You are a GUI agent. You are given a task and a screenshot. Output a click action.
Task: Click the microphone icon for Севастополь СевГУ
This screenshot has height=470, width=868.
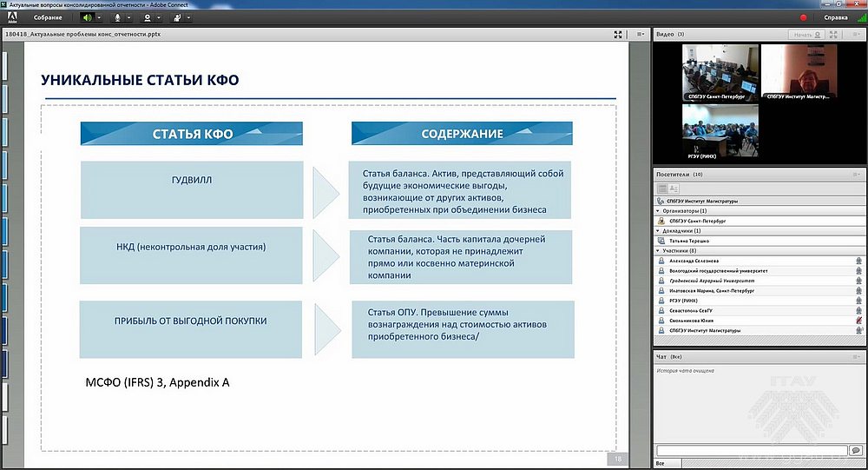[858, 311]
